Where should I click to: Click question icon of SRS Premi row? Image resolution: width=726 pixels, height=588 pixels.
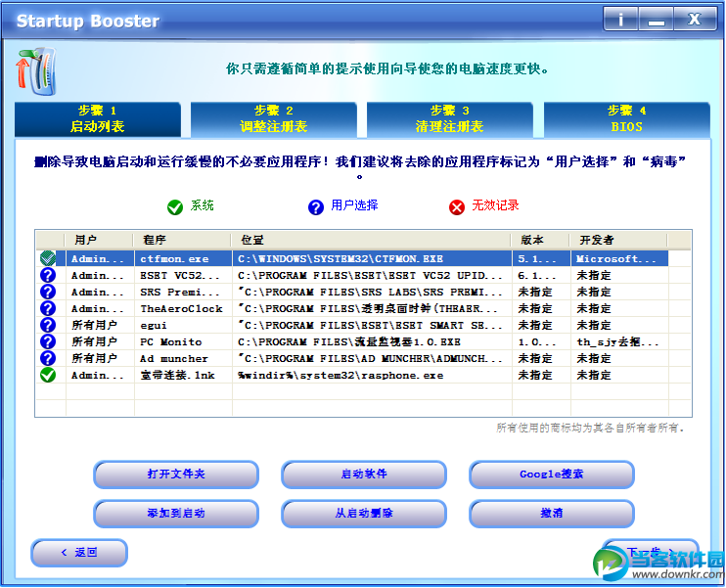click(48, 292)
